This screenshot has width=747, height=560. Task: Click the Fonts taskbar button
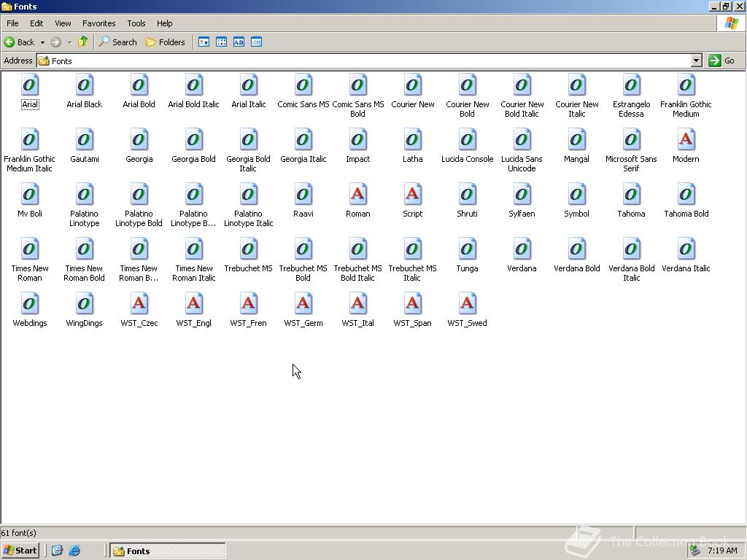point(168,551)
